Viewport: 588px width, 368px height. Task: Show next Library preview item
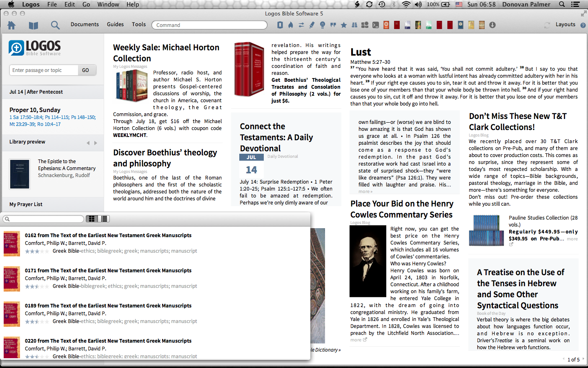[x=96, y=143]
